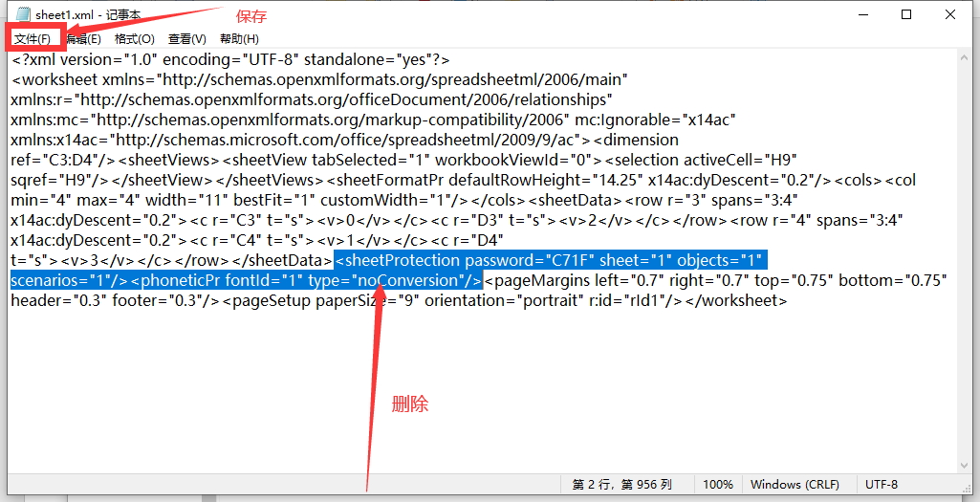Image resolution: width=980 pixels, height=502 pixels.
Task: Click the scrollbar up arrow
Action: point(964,56)
